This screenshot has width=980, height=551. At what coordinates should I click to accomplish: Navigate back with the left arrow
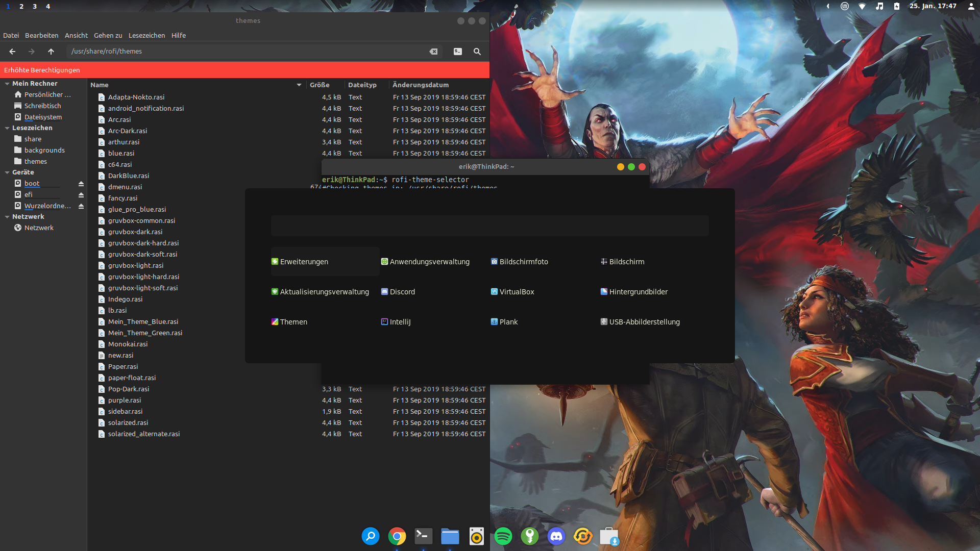(x=12, y=52)
